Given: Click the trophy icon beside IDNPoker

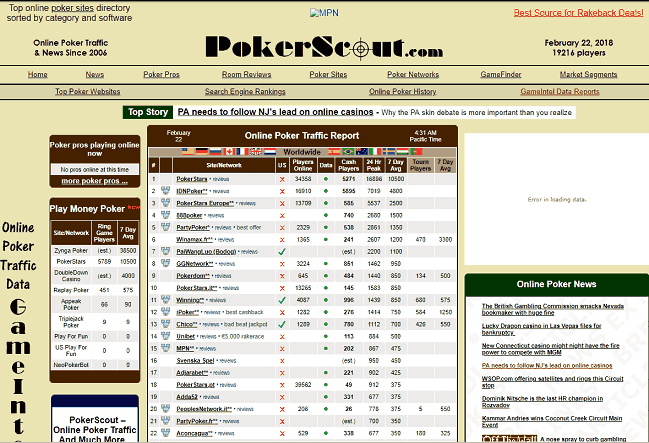Looking at the screenshot, I should [166, 190].
